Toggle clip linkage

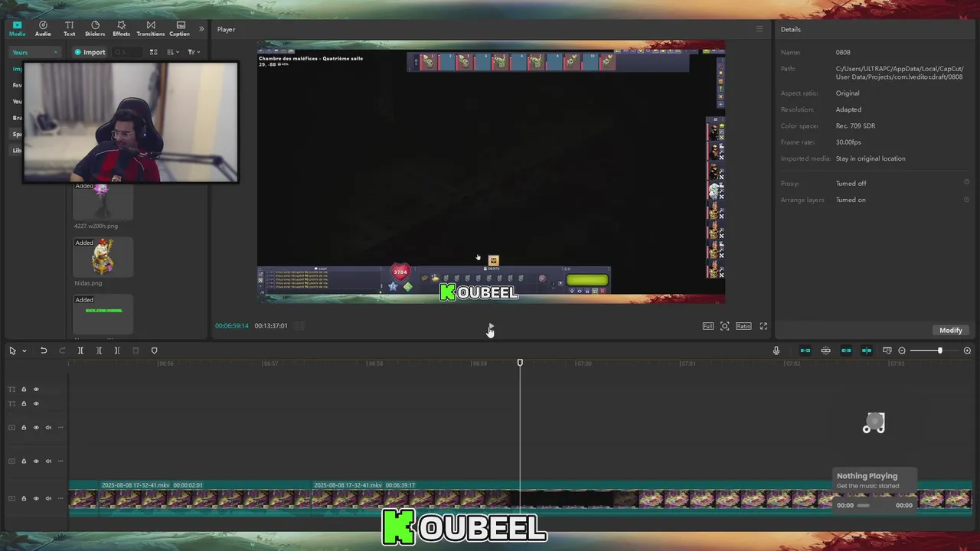(846, 350)
